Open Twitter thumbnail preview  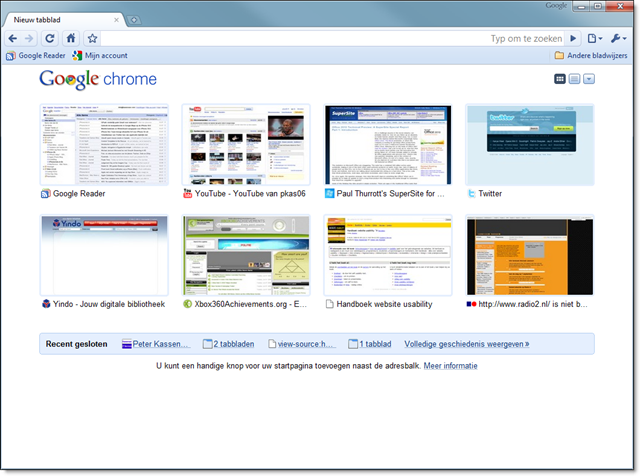530,145
